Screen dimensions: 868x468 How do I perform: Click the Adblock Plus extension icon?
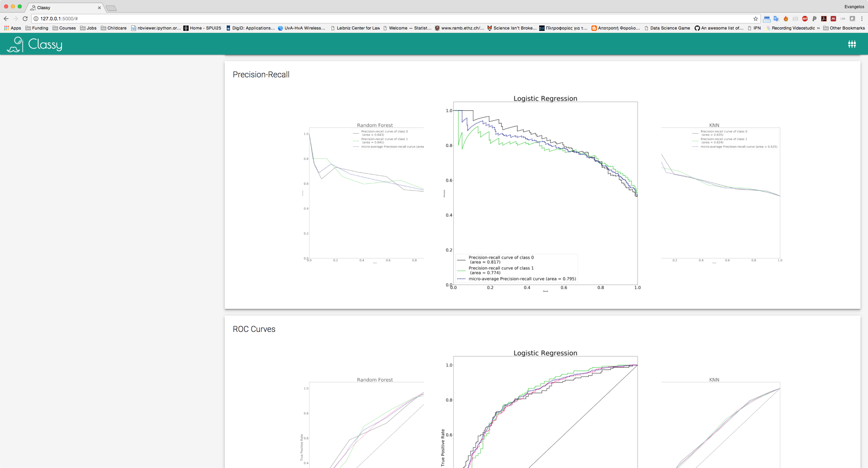pyautogui.click(x=805, y=19)
